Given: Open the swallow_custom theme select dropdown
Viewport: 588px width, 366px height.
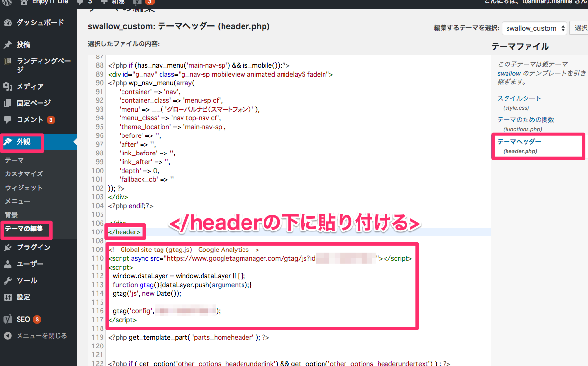Looking at the screenshot, I should click(x=534, y=28).
